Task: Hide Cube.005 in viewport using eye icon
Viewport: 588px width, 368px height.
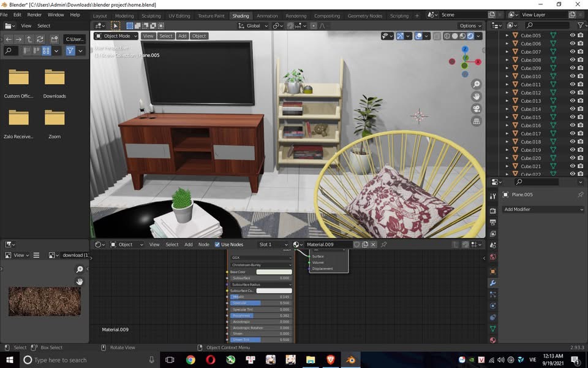Action: click(x=573, y=36)
